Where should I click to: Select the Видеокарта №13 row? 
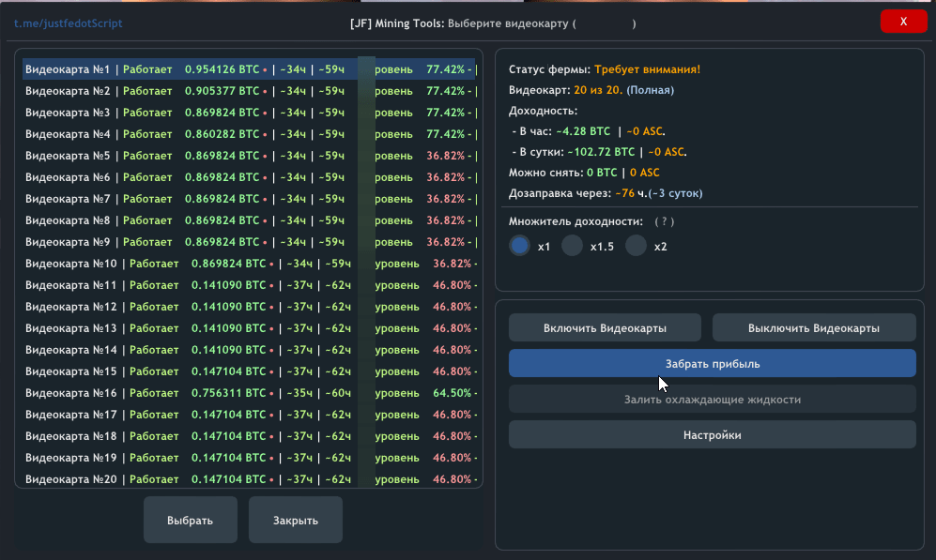tap(250, 328)
